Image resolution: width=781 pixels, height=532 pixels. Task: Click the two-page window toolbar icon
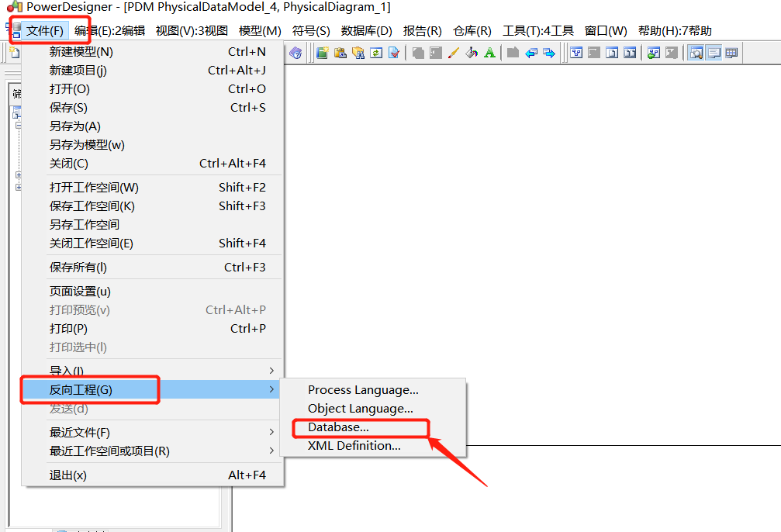pyautogui.click(x=630, y=52)
